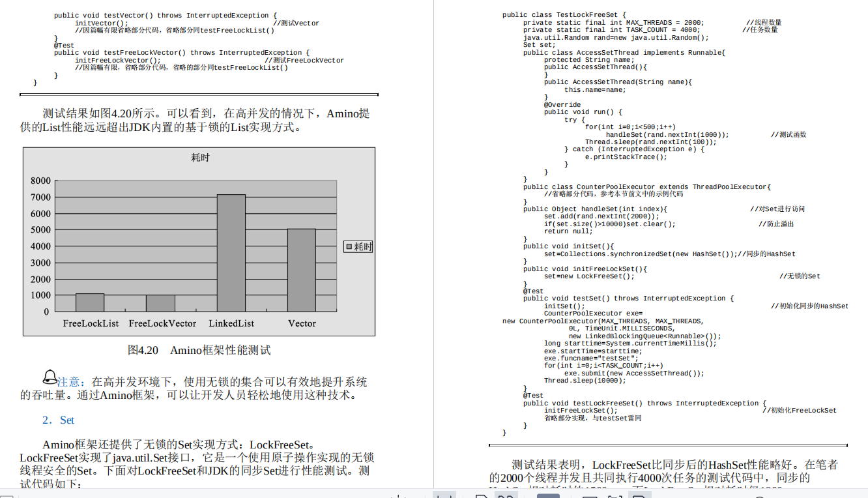The image size is (868, 498).
Task: Select the FreeLockVector bar in the chart
Action: click(160, 303)
